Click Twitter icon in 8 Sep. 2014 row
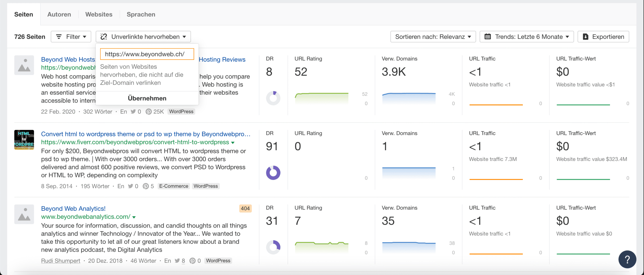 coord(130,186)
